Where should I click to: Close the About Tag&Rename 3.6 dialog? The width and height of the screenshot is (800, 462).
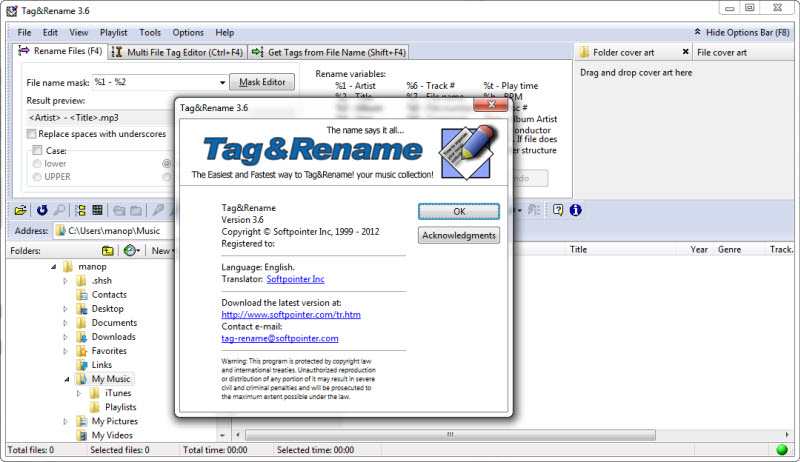491,105
